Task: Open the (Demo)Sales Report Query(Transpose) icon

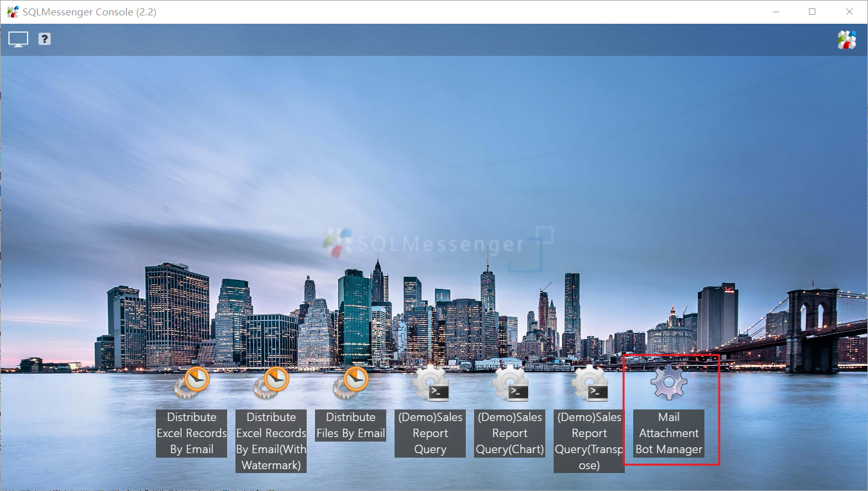Action: (x=590, y=384)
